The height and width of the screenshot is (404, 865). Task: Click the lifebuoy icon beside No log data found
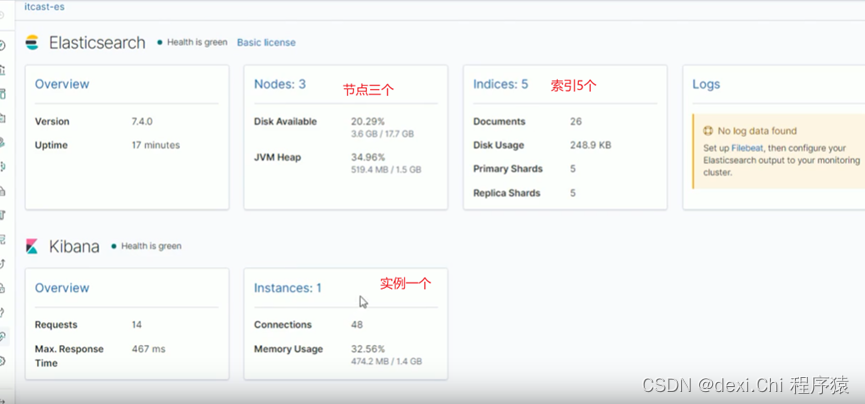[708, 131]
